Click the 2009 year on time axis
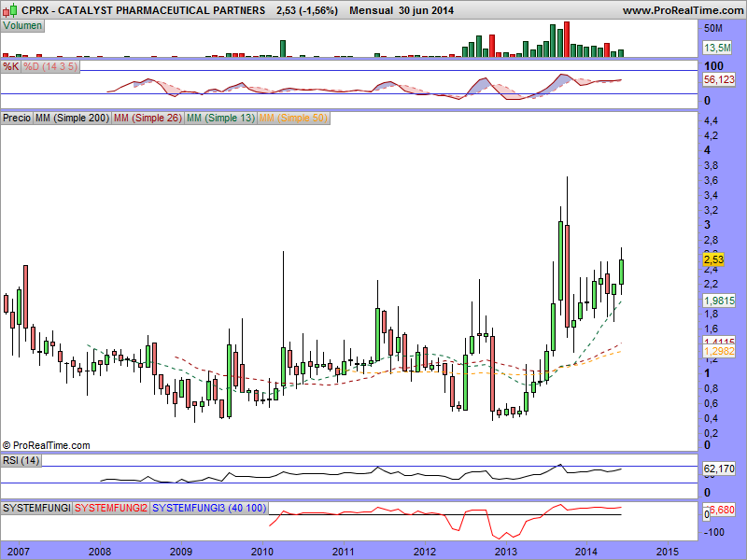Viewport: 747px width, 560px height. tap(181, 552)
